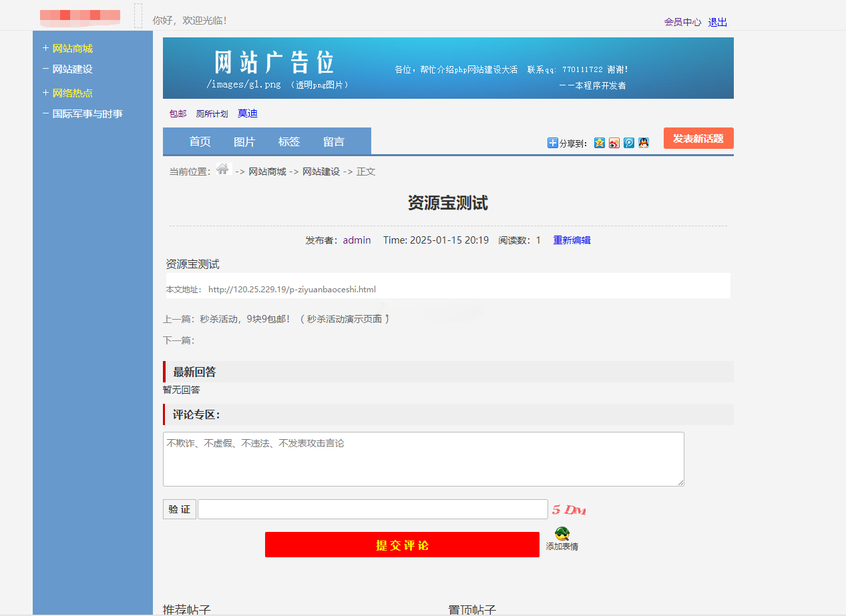Switch to the 图片 tab
Screen dimensions: 846x616
(244, 141)
